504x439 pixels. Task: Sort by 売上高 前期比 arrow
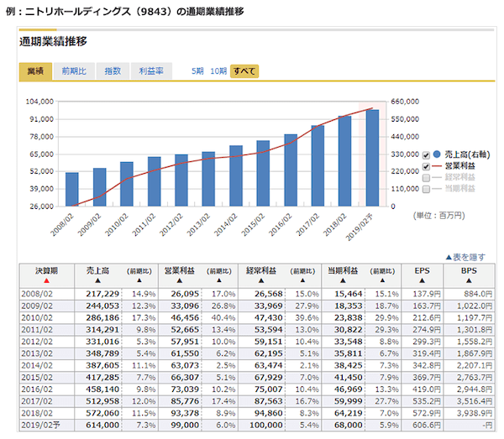pyautogui.click(x=139, y=280)
